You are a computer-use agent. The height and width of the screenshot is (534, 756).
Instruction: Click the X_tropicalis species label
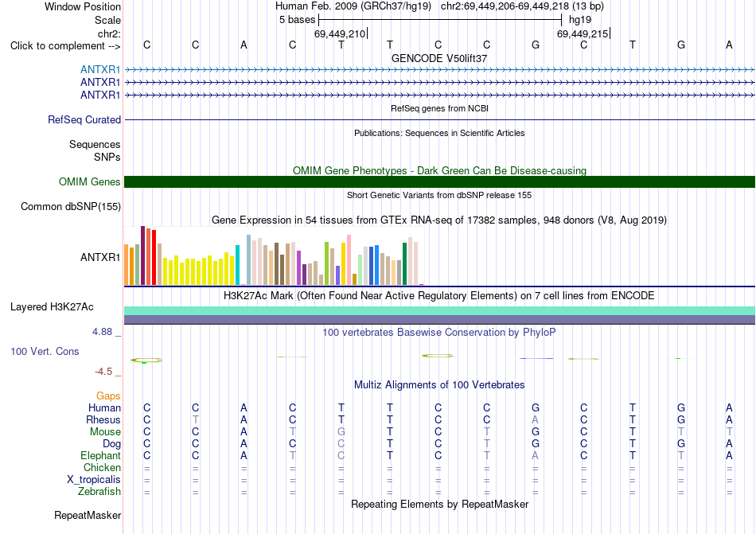(x=94, y=480)
